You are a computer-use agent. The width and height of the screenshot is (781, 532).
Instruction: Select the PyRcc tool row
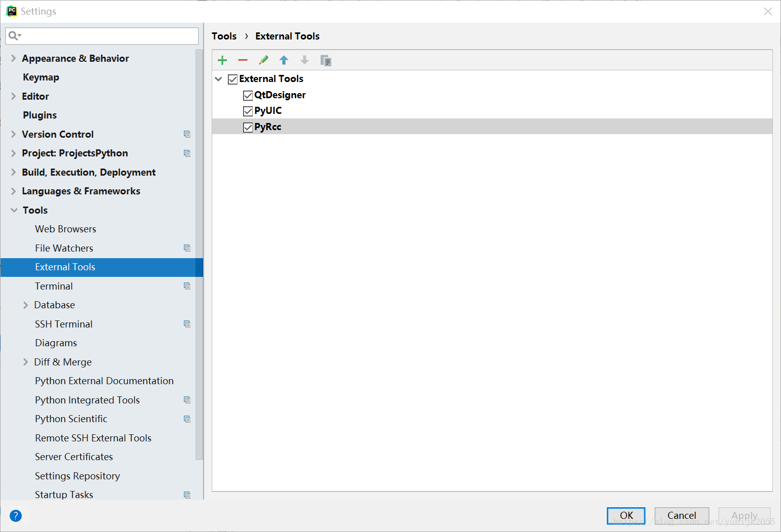pos(492,127)
